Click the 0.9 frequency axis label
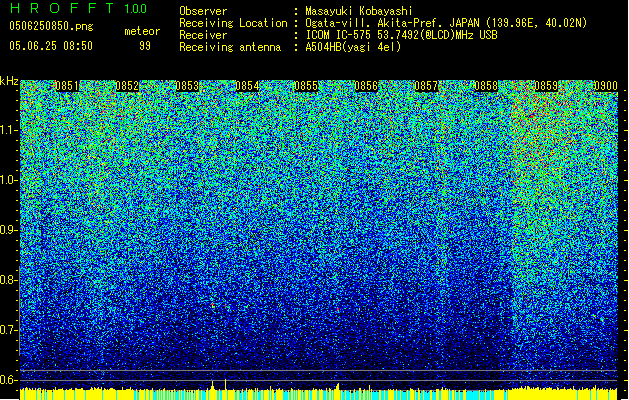Screen dimensions: 629x400 point(8,230)
